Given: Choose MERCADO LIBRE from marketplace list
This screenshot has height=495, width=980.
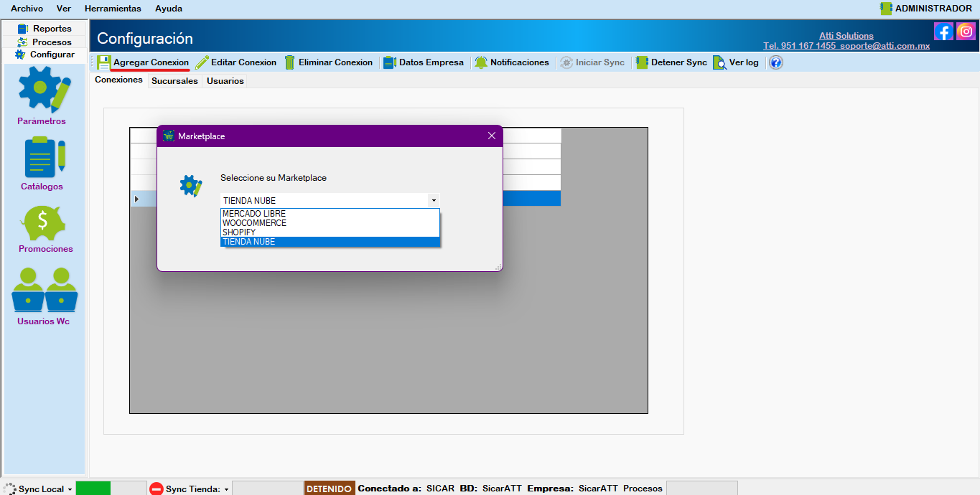Looking at the screenshot, I should click(x=254, y=214).
